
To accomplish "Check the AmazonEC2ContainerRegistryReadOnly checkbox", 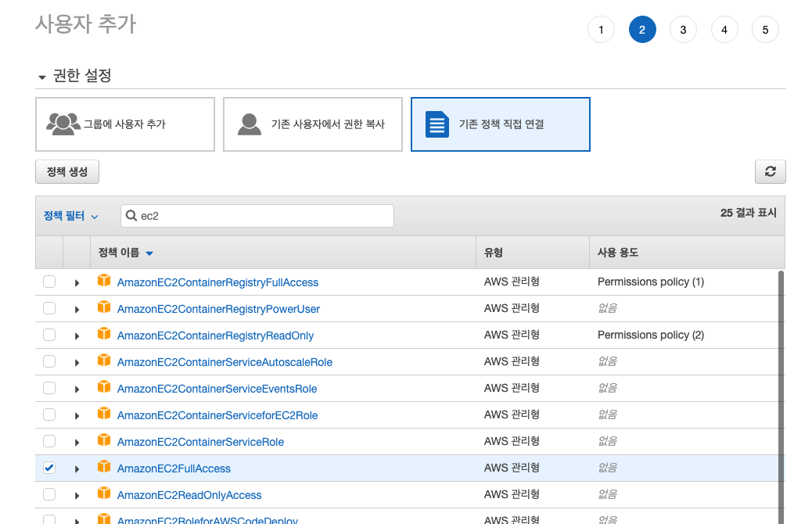I will (x=49, y=335).
